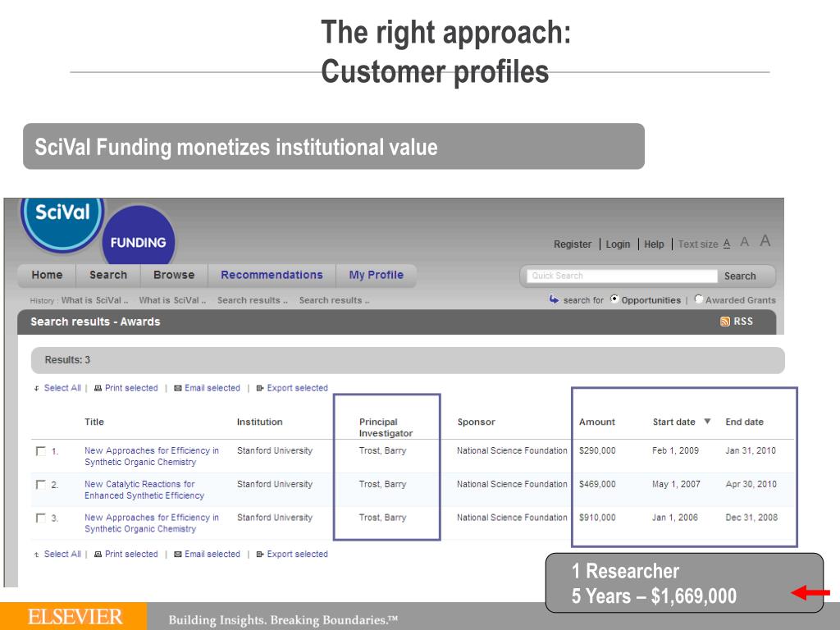Click the smallest text size A

pyautogui.click(x=727, y=244)
